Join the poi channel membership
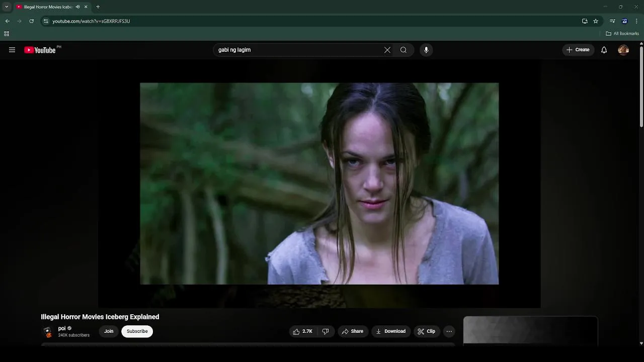644x362 pixels. [x=109, y=331]
